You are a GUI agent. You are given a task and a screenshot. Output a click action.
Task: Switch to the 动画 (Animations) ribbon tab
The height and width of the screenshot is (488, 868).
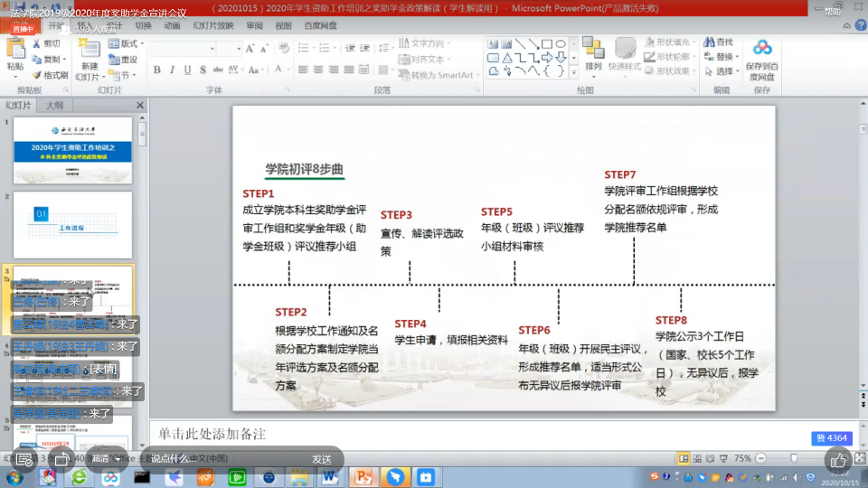pos(172,25)
